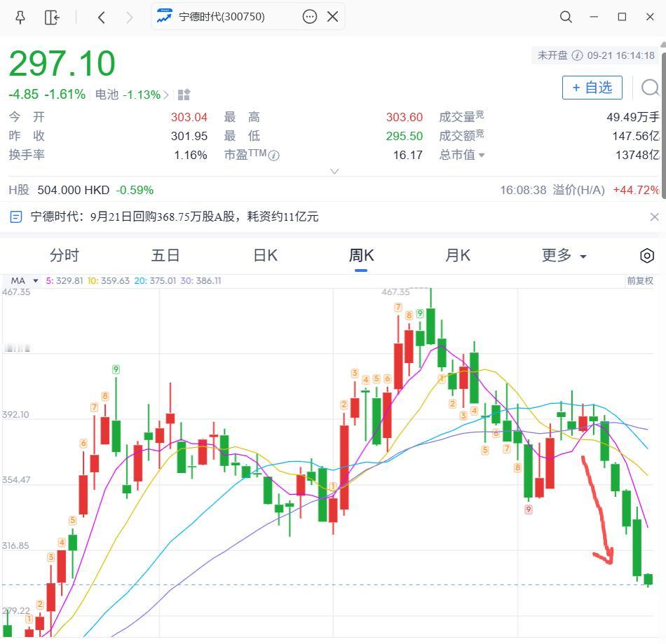Dismiss the buyback news banner
This screenshot has height=644, width=666.
tap(654, 217)
